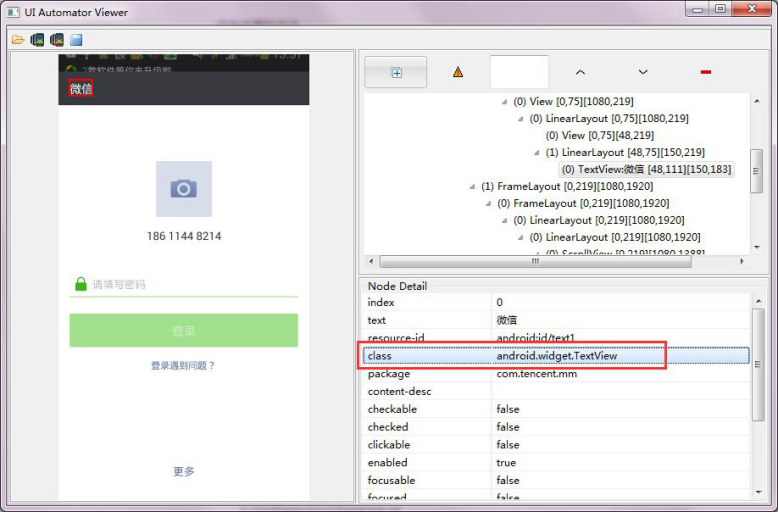Click the Node Detail vertical scrollbar thumb
Viewport: 778px width, 512px height.
757,364
